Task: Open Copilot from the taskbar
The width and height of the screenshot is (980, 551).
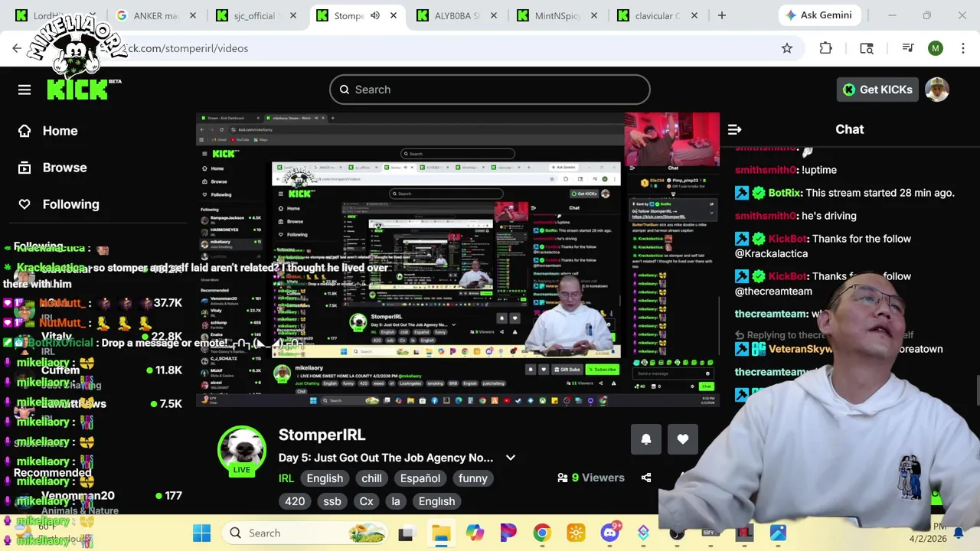Action: click(475, 533)
